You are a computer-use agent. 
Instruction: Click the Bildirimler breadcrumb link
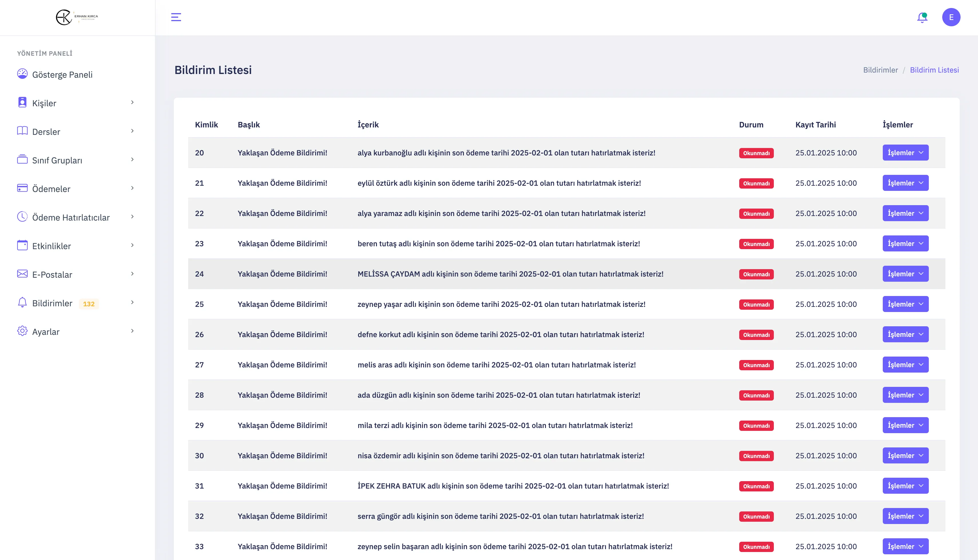(880, 70)
